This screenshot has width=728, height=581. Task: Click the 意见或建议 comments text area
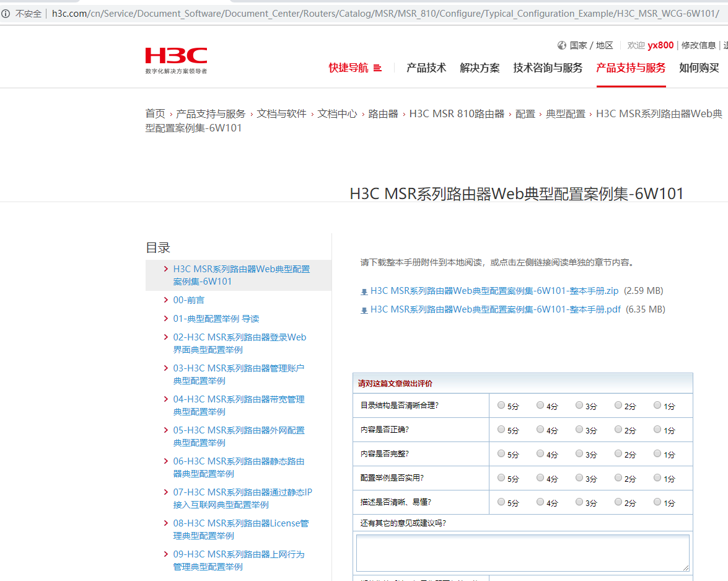point(523,553)
